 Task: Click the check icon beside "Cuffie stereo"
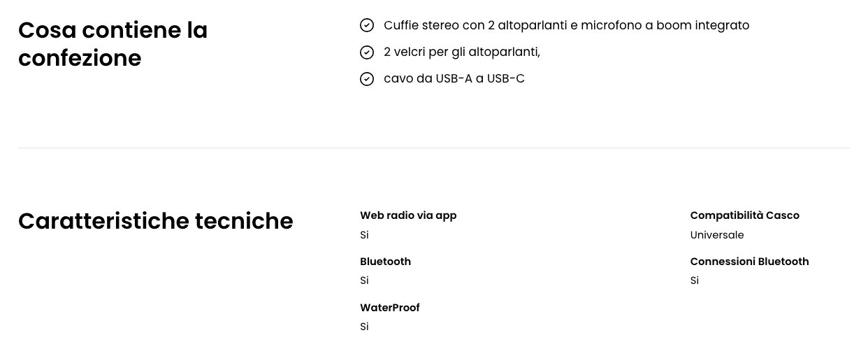367,26
